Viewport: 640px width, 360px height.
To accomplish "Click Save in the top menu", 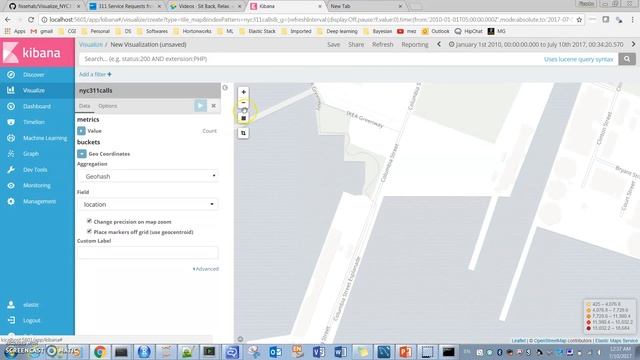I will click(x=333, y=44).
